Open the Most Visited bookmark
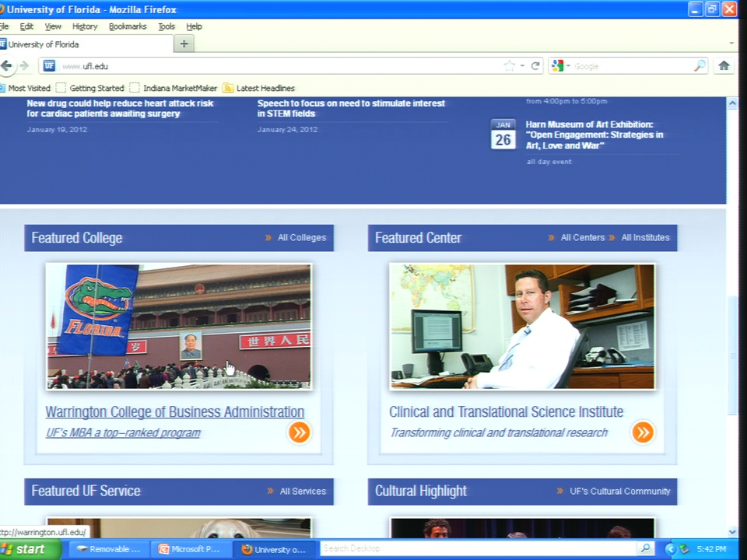 coord(25,88)
